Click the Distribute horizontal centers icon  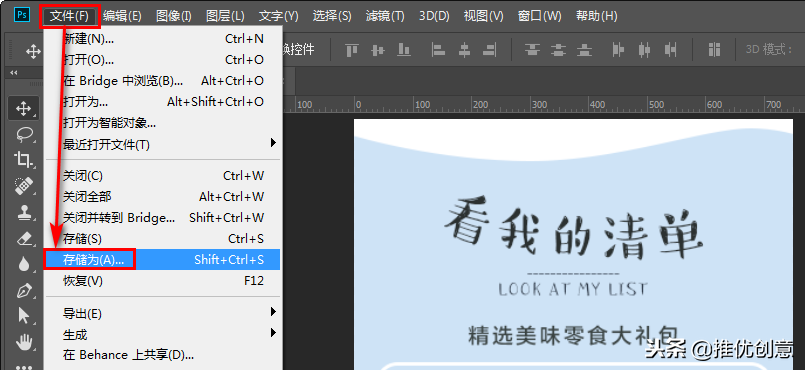(644, 50)
